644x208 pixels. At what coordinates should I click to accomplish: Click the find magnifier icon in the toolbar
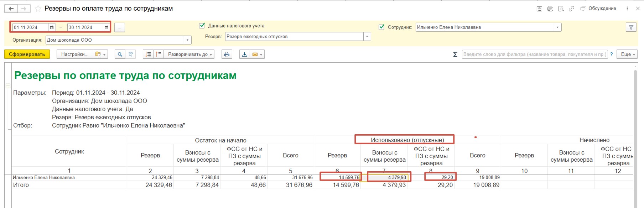point(120,54)
